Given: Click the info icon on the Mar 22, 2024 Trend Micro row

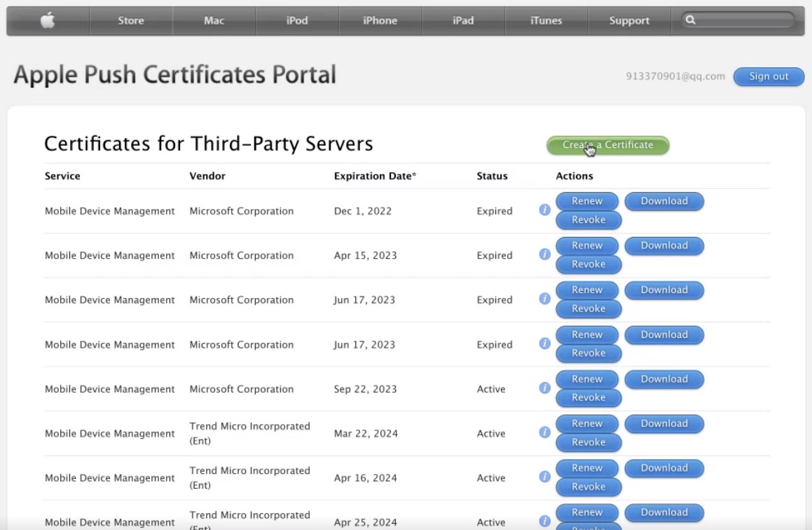Looking at the screenshot, I should (544, 432).
